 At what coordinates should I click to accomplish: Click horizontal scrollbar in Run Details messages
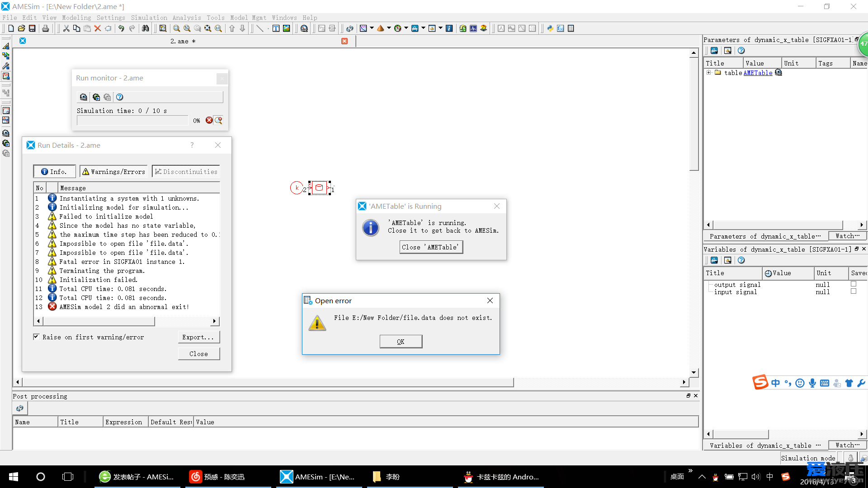tap(99, 321)
